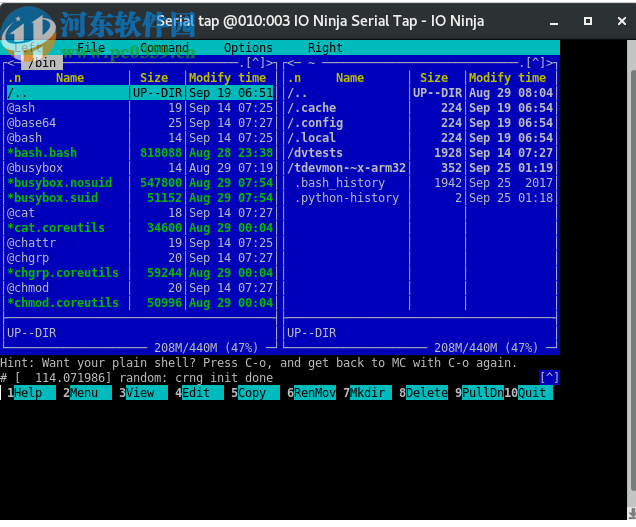This screenshot has width=636, height=527.
Task: Select the @bash file row
Action: point(140,138)
